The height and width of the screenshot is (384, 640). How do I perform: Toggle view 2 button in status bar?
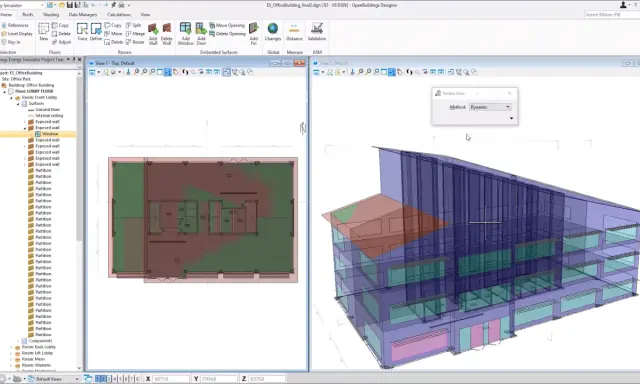(103, 379)
